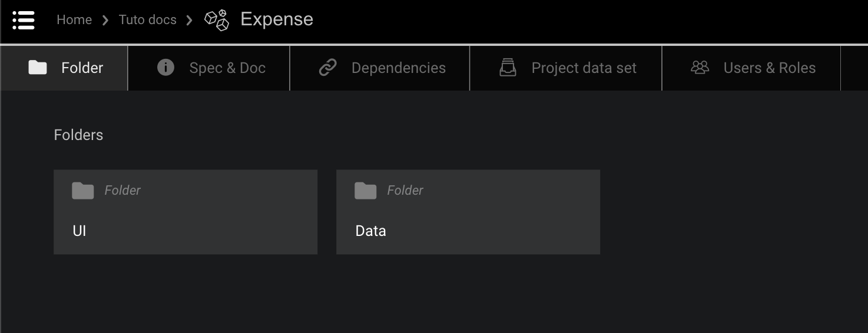Navigate to Tuto docs breadcrumb
Viewport: 868px width, 333px height.
(x=148, y=20)
